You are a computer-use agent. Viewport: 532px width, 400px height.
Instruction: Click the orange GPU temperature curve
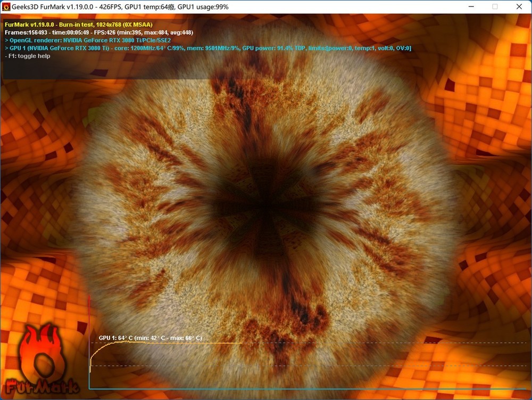(x=165, y=343)
